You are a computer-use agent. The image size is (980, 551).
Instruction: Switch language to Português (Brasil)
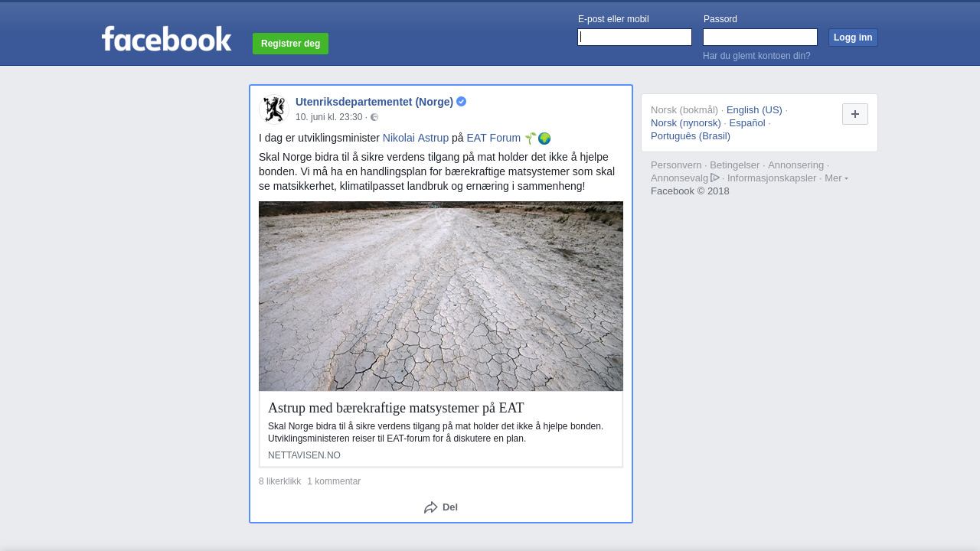[x=691, y=136]
